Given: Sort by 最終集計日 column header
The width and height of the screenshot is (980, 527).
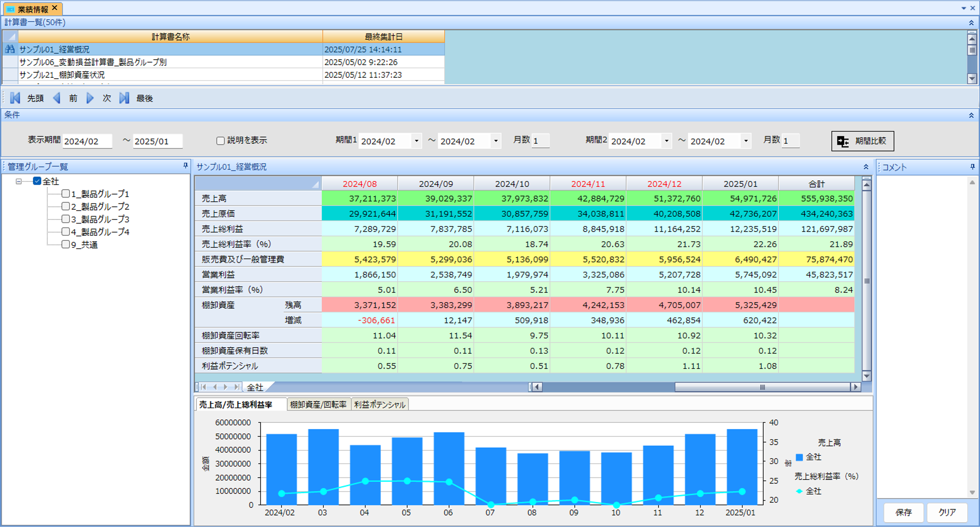Looking at the screenshot, I should (384, 36).
